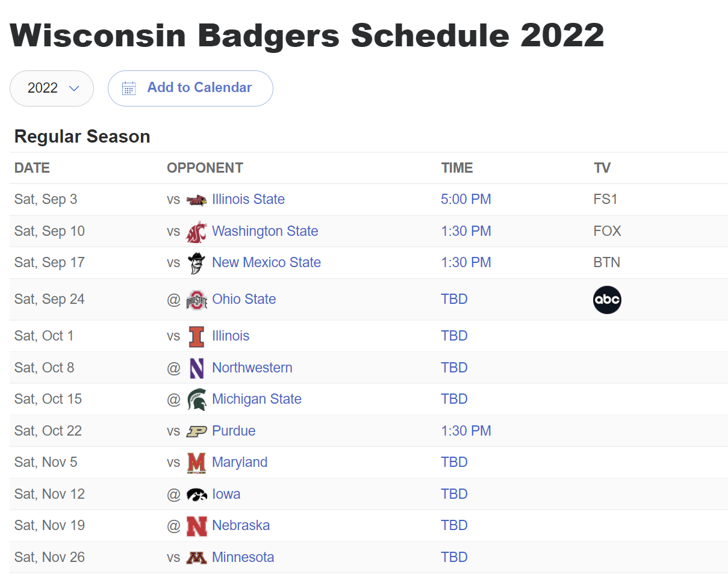Click the OPPONENT column header

(205, 168)
